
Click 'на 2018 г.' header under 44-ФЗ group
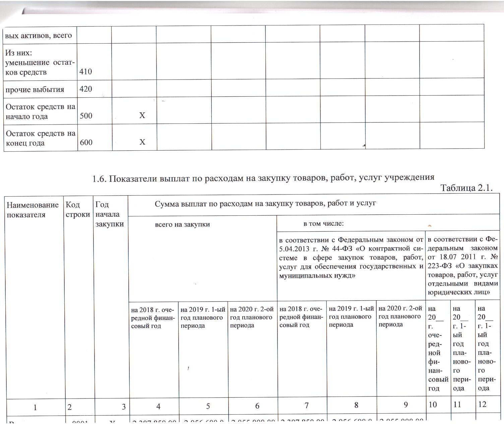(301, 317)
